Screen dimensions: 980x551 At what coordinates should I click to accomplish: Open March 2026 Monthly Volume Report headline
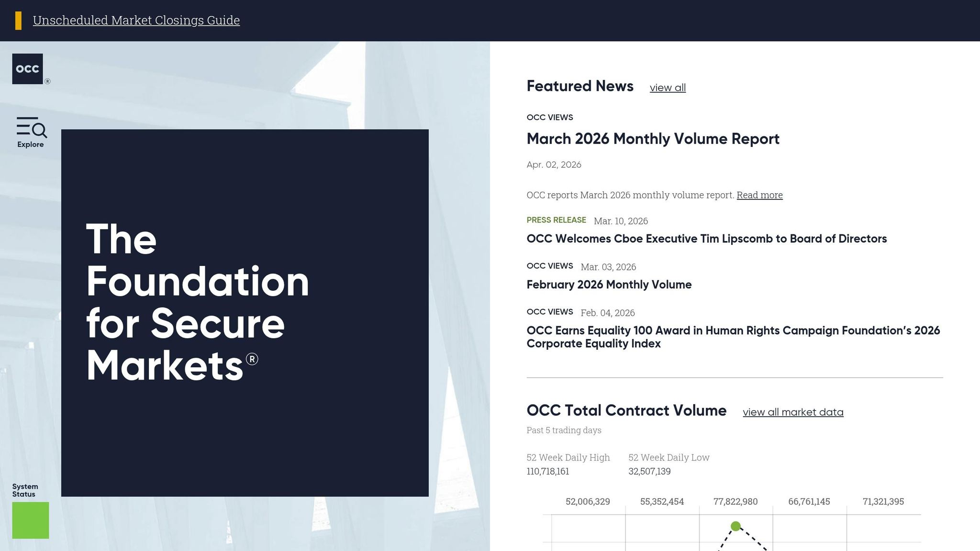pos(653,139)
